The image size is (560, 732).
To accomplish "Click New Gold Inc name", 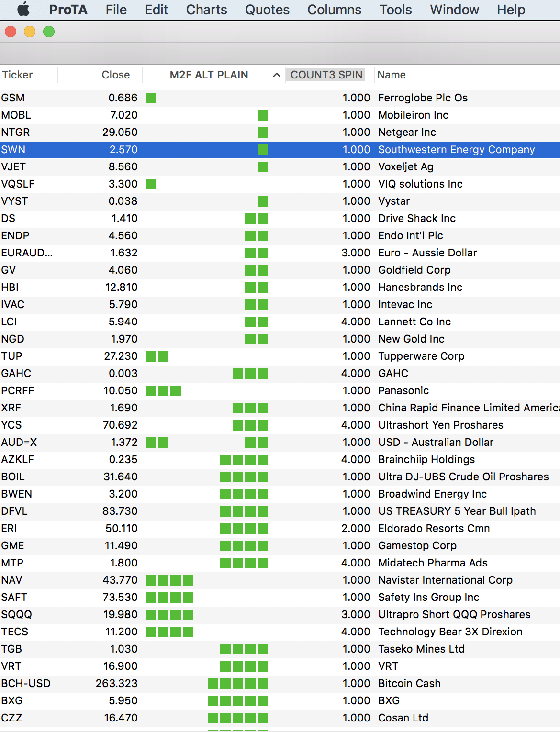I will [x=411, y=339].
